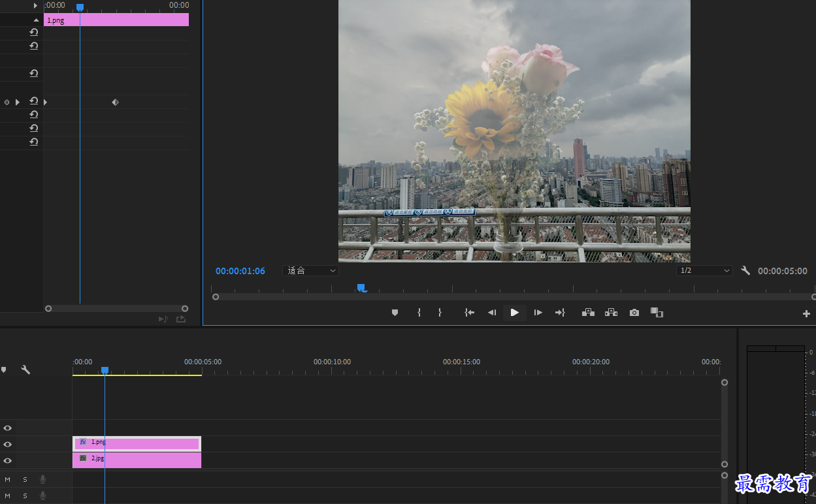Click the audio meter panel

tap(775, 424)
